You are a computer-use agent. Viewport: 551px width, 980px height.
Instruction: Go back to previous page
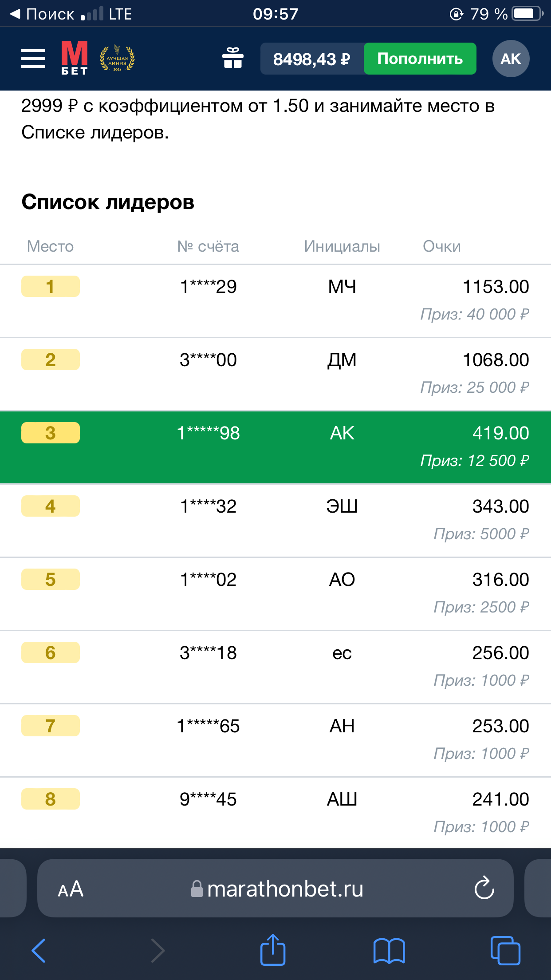pos(39,950)
